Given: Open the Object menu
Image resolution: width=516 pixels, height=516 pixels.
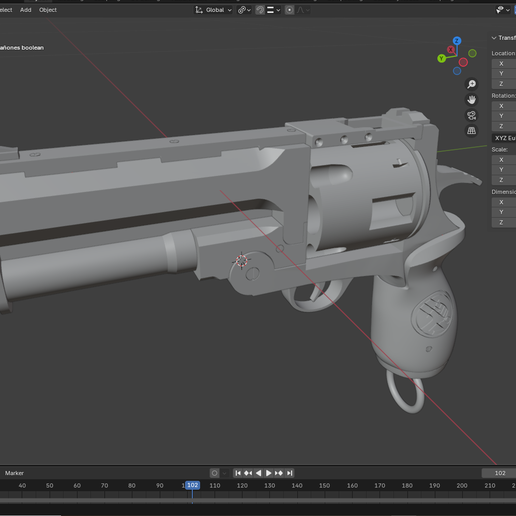Looking at the screenshot, I should click(48, 10).
